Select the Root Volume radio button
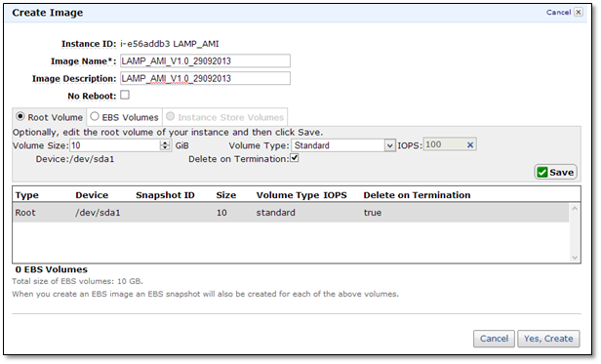The height and width of the screenshot is (364, 601). pyautogui.click(x=20, y=116)
